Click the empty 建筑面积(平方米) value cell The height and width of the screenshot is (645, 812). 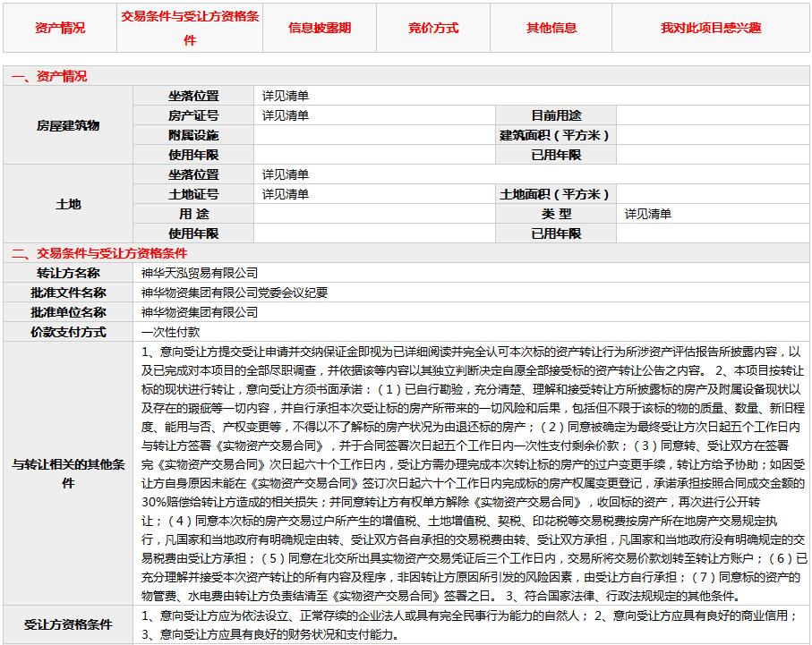point(713,135)
